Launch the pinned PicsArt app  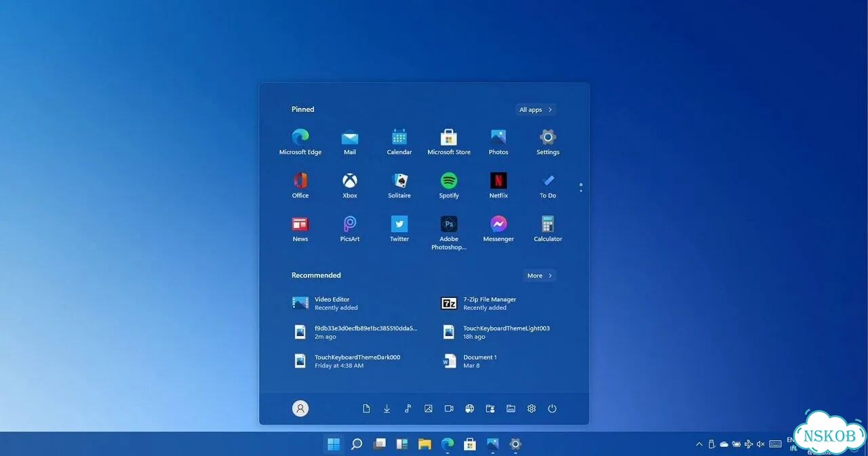coord(350,229)
